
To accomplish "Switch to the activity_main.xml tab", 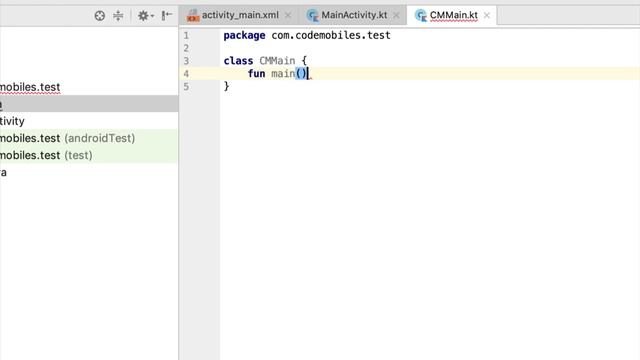I will (x=240, y=15).
